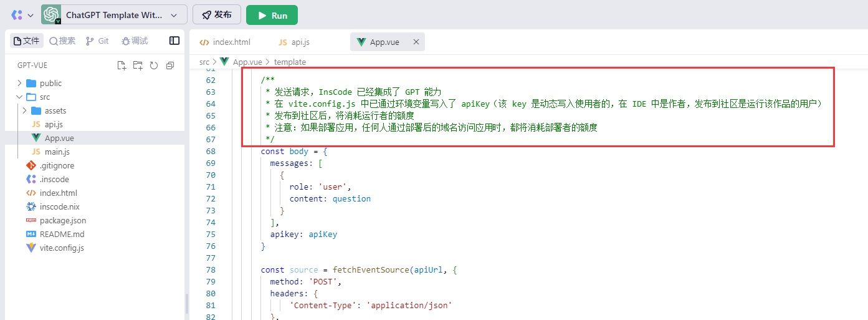Image resolution: width=868 pixels, height=320 pixels.
Task: Open api.js in the file tree
Action: click(x=95, y=124)
